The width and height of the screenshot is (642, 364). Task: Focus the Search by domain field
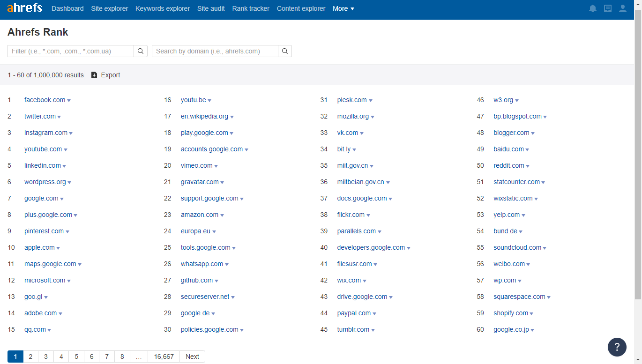click(x=215, y=51)
